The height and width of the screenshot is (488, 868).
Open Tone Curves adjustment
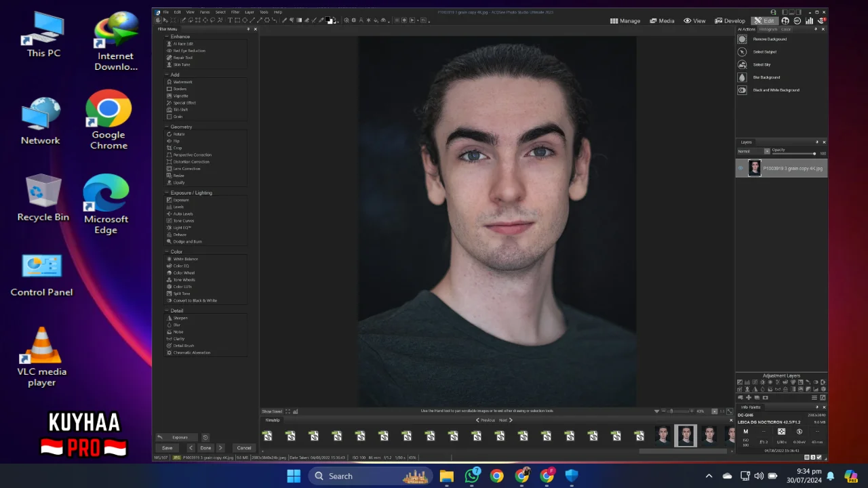183,221
